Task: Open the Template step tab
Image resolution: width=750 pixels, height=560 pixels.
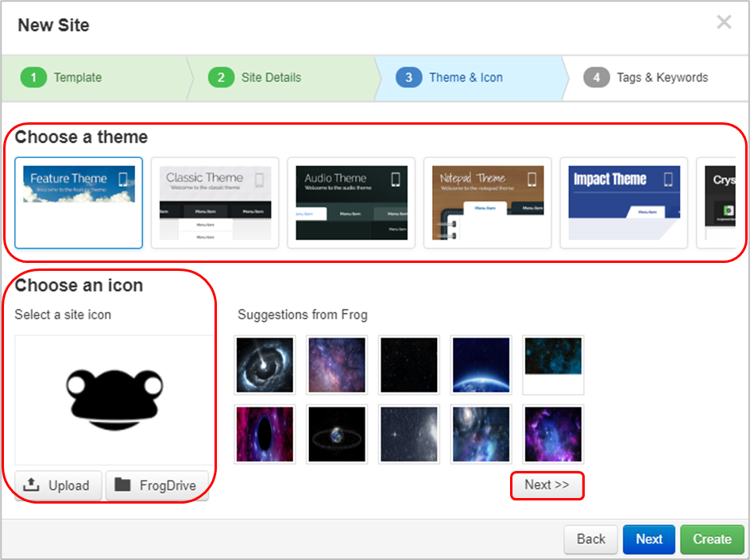Action: coord(95,78)
